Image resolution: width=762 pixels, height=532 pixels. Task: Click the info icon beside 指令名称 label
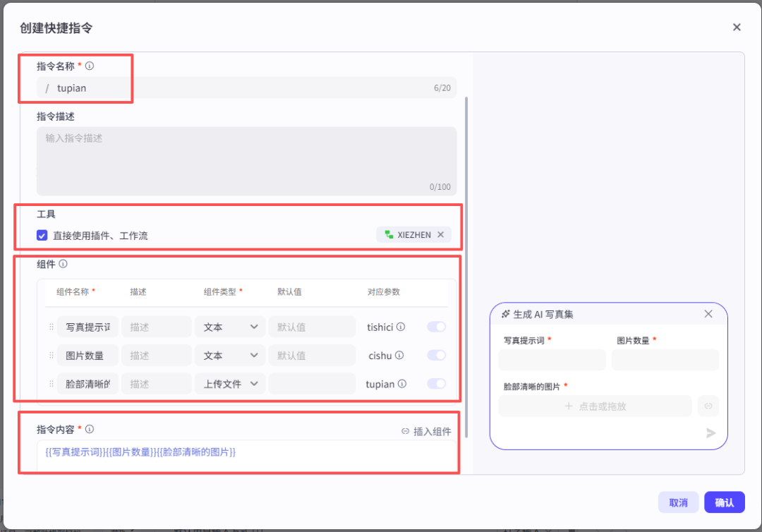(x=88, y=66)
